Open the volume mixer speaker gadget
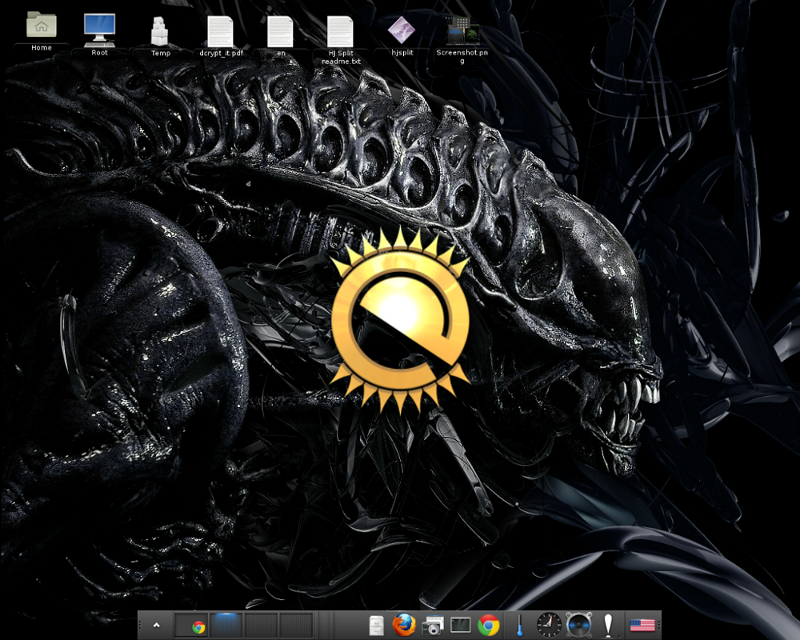This screenshot has height=640, width=800. (x=579, y=625)
